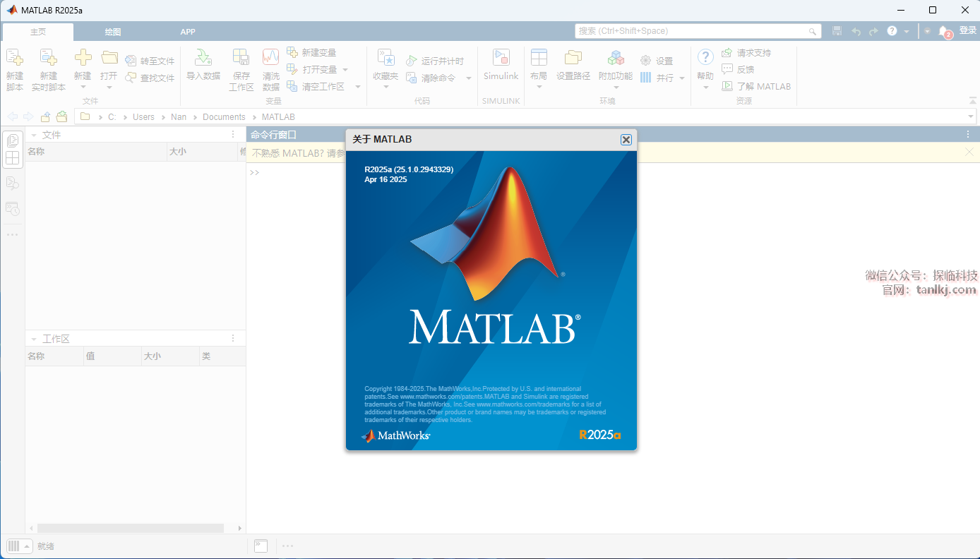The image size is (980, 559).
Task: Open the 设置路径 set path tool
Action: pyautogui.click(x=573, y=58)
